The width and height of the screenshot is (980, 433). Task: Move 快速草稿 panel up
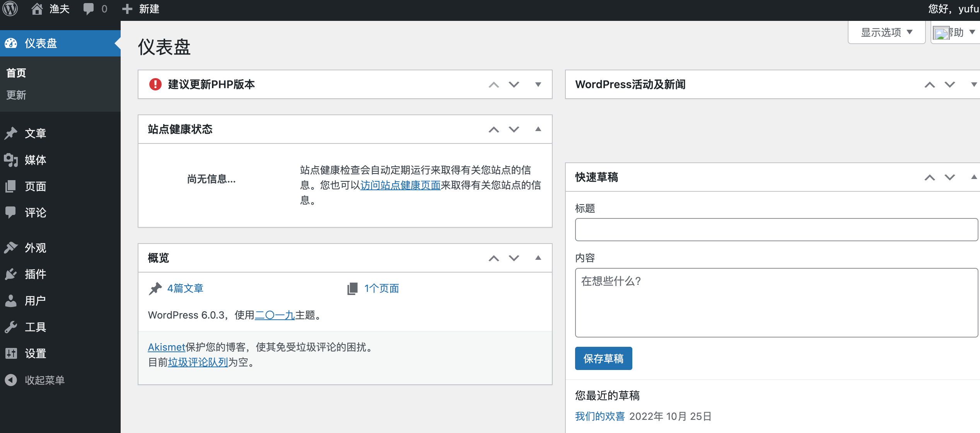pos(930,177)
